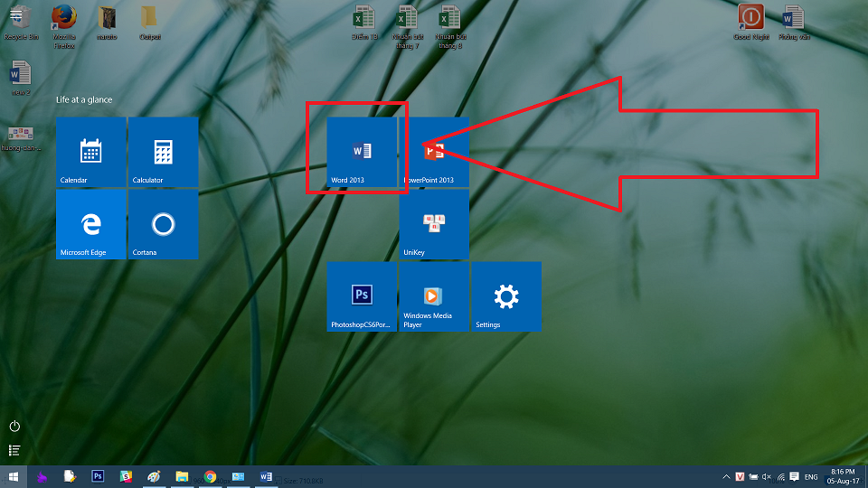Open the Start power options button
The image size is (868, 488).
click(14, 426)
